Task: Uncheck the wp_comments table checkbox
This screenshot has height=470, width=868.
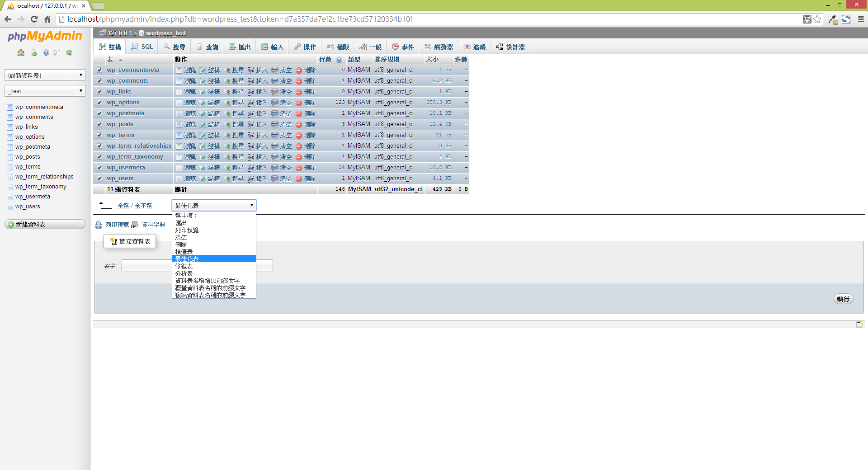Action: 99,81
